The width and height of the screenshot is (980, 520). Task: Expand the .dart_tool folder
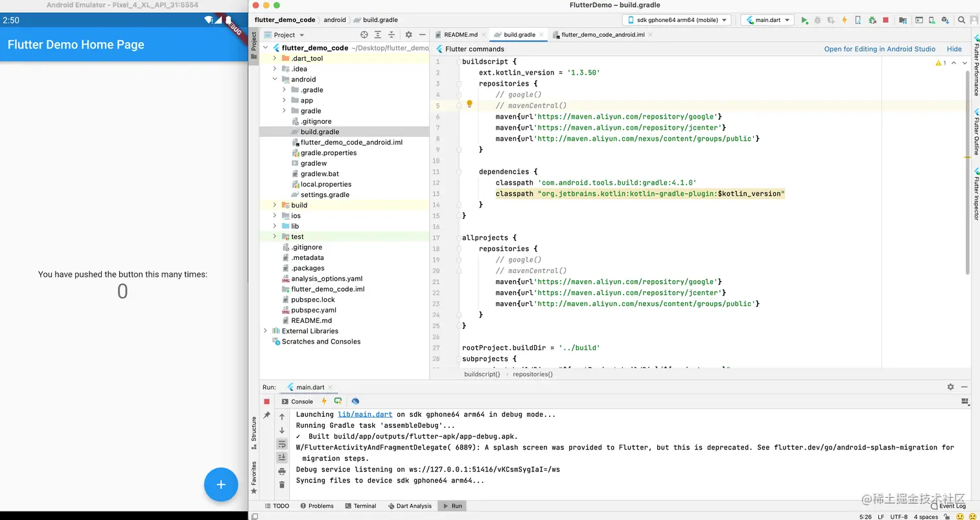pyautogui.click(x=275, y=58)
